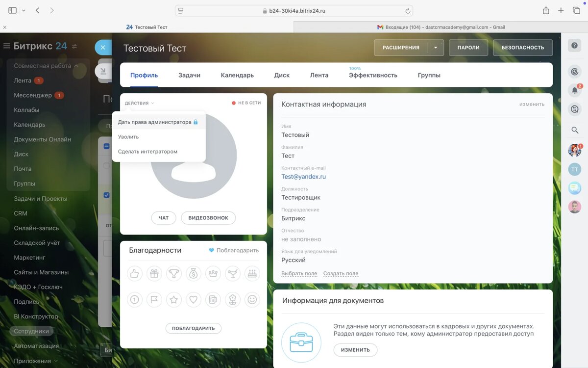Viewport: 588px width, 368px height.
Task: Reload the page in address bar
Action: [x=407, y=11]
